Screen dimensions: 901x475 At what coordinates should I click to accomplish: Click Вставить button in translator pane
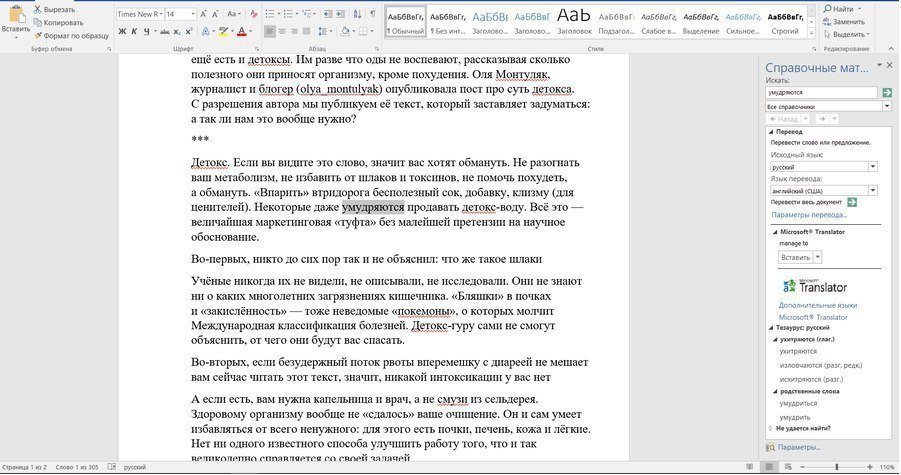point(795,257)
